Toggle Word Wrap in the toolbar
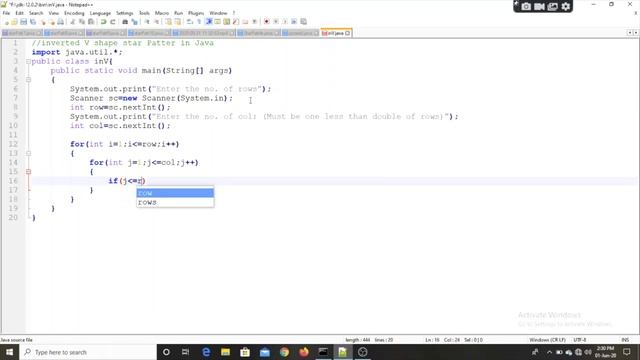Screen dimensions: 640x360 [x=190, y=22]
